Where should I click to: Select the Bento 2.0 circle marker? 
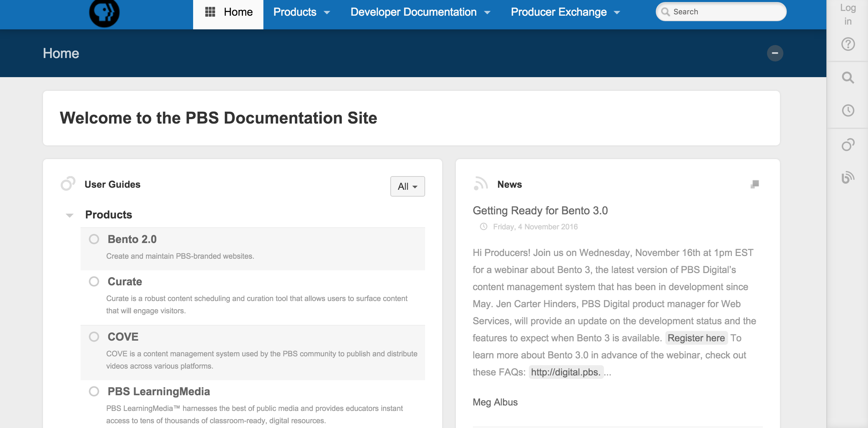(x=94, y=239)
